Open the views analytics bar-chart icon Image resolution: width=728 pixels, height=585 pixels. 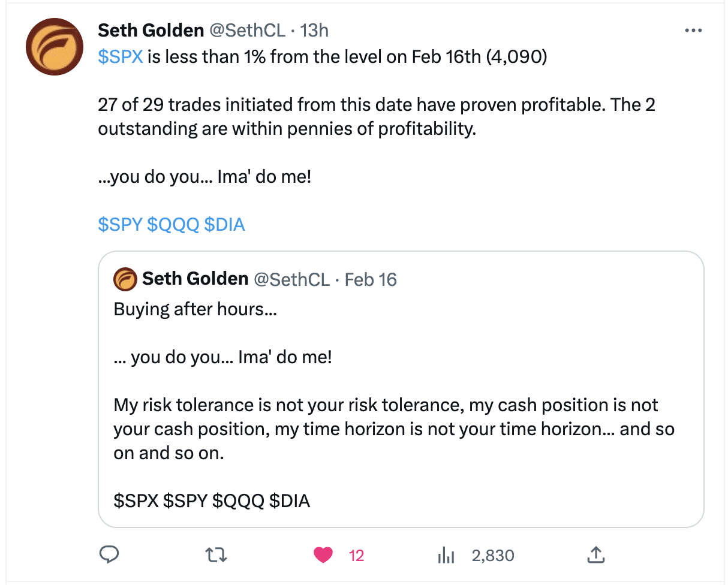point(445,556)
